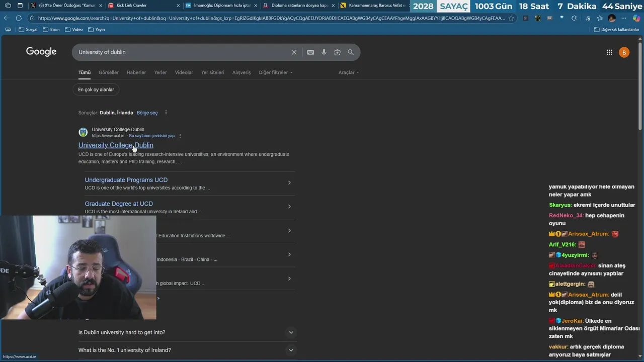Open the browser extensions puzzle icon
The width and height of the screenshot is (644, 362).
pos(574,18)
